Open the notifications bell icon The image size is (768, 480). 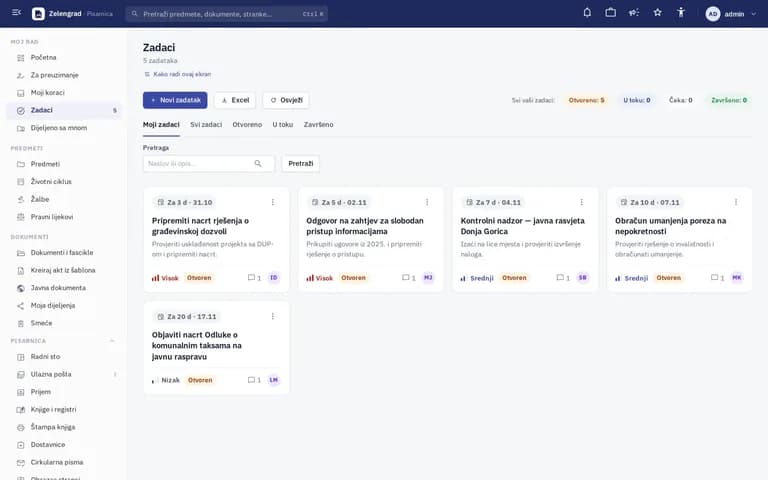point(587,13)
